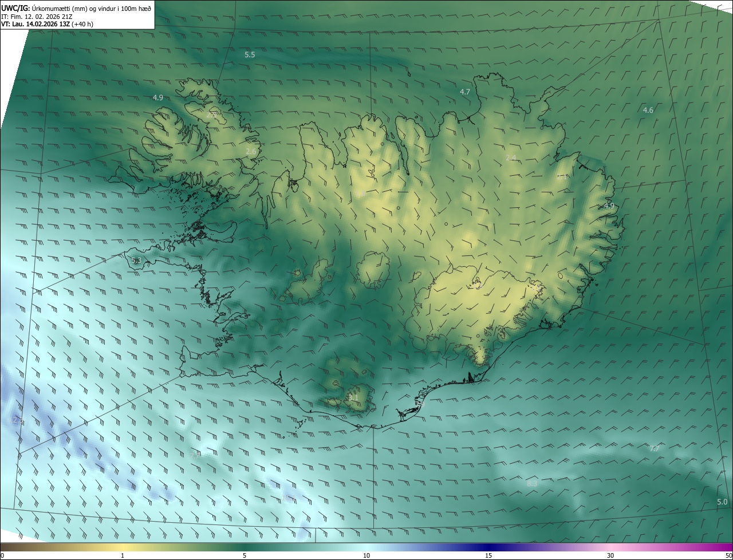
Task: Click the 4.6 value label in northeast sea
Action: tap(648, 110)
